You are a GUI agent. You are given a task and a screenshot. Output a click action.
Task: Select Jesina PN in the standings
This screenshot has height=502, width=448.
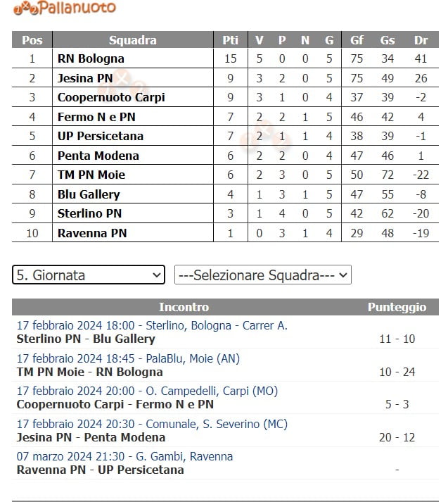point(85,78)
